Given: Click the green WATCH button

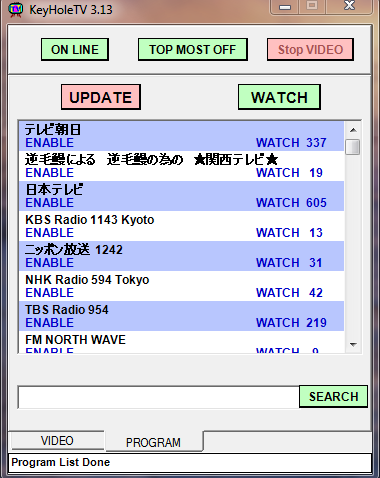Looking at the screenshot, I should coord(279,97).
